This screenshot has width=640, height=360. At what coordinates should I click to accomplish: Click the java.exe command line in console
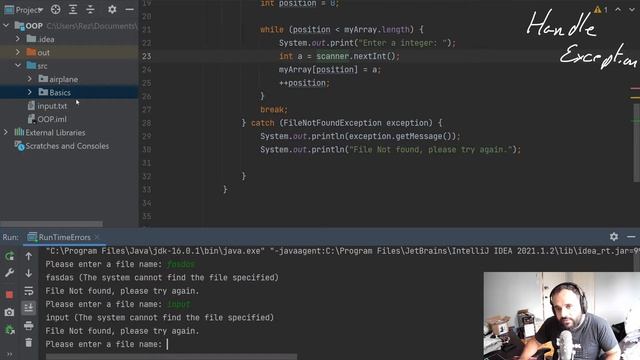(x=342, y=251)
